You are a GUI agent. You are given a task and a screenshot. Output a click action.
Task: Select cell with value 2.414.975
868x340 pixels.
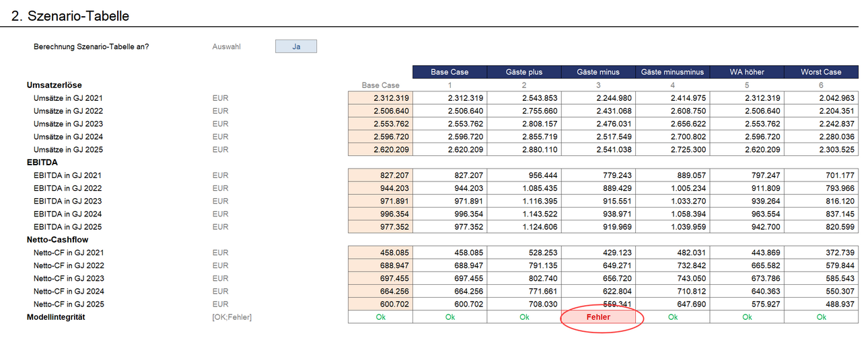pyautogui.click(x=673, y=98)
